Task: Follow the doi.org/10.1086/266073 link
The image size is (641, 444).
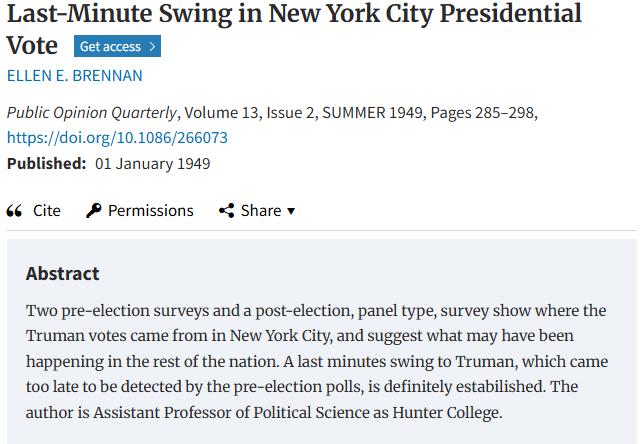Action: 117,138
